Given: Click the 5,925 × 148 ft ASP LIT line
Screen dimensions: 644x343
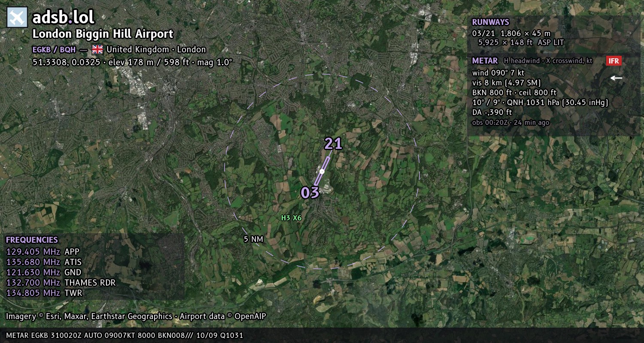Looking at the screenshot, I should pos(521,42).
